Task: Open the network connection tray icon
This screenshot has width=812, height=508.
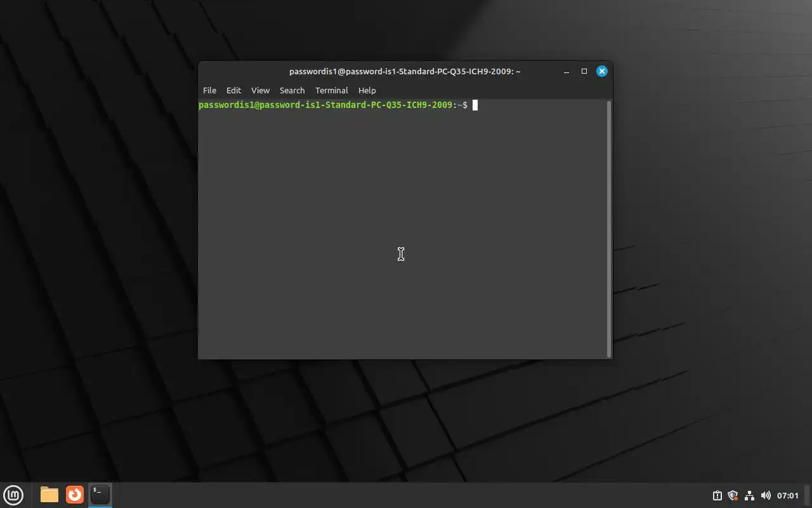Action: click(x=749, y=495)
